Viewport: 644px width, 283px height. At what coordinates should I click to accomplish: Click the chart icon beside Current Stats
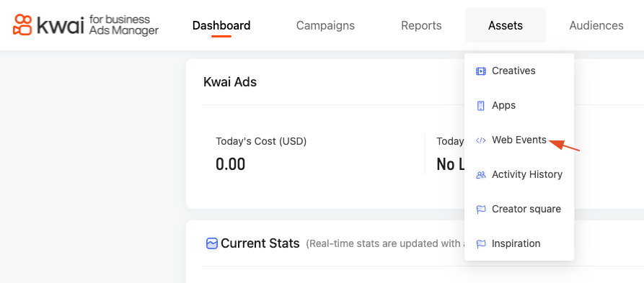(x=211, y=243)
